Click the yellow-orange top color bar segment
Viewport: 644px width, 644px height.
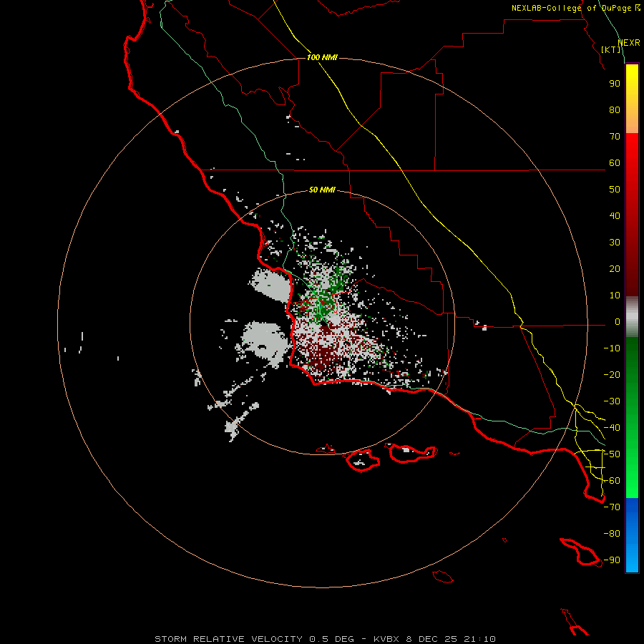coord(632,99)
